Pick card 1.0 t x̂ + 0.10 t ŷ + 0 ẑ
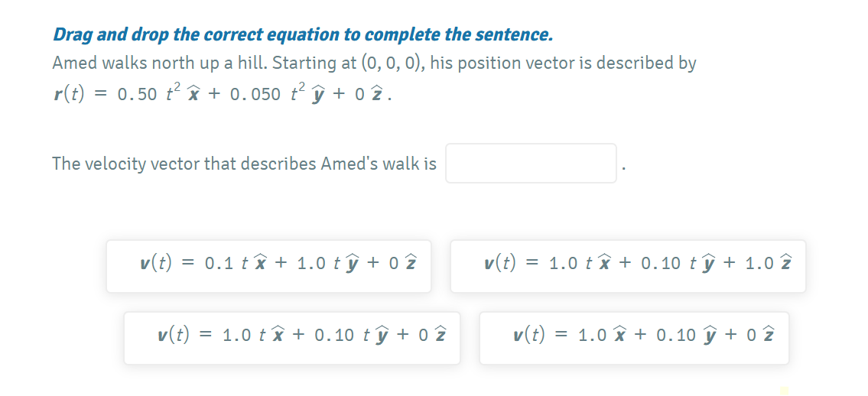The height and width of the screenshot is (396, 868). point(292,338)
